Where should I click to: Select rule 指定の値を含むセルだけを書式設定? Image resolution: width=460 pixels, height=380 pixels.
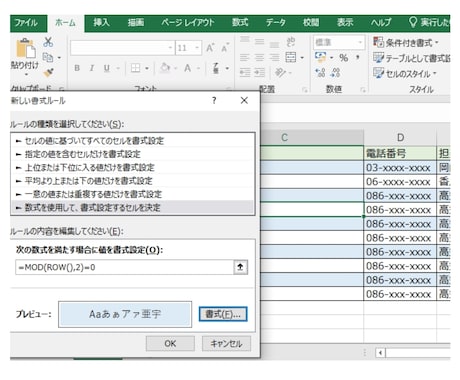(133, 154)
